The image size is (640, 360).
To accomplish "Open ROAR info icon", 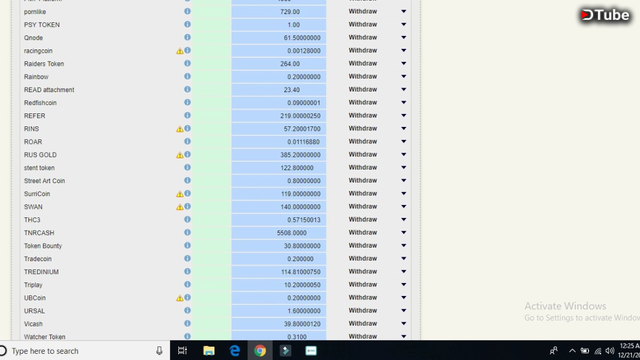I will click(187, 142).
